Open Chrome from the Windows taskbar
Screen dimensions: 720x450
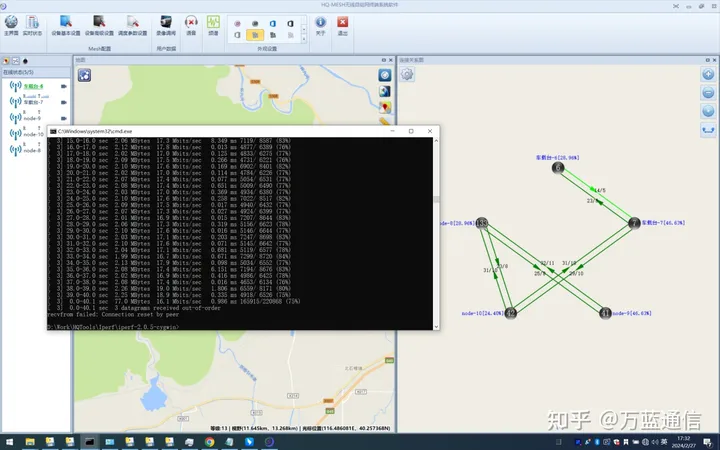(210, 441)
